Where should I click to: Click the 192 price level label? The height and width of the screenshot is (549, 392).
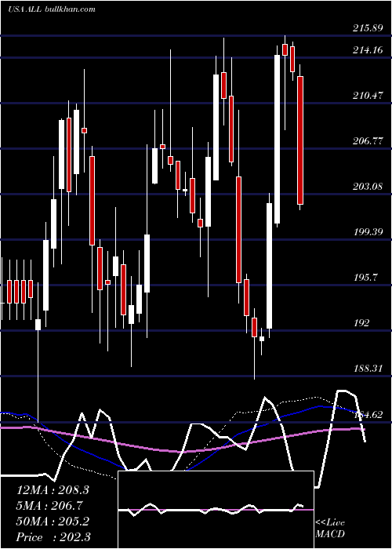coord(361,323)
